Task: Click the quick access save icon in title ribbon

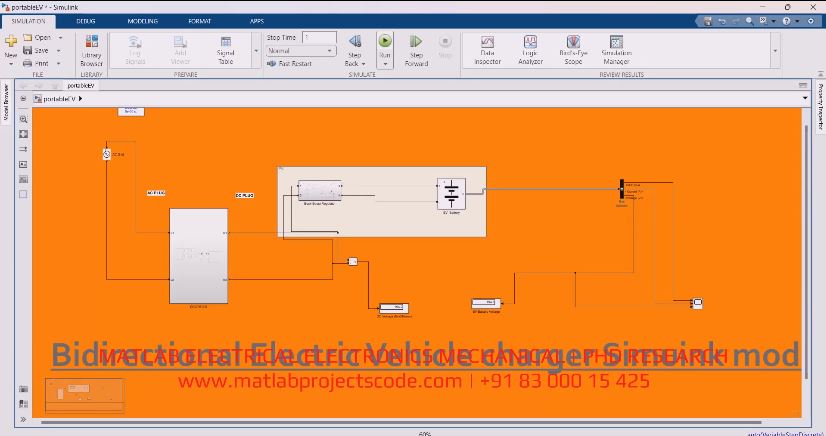Action: point(707,21)
